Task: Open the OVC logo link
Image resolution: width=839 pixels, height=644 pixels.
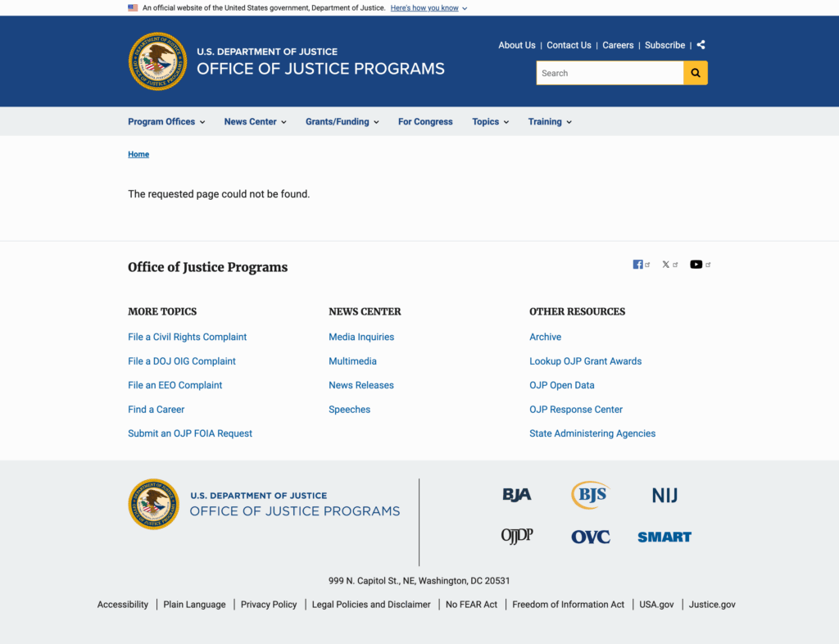Action: 590,537
